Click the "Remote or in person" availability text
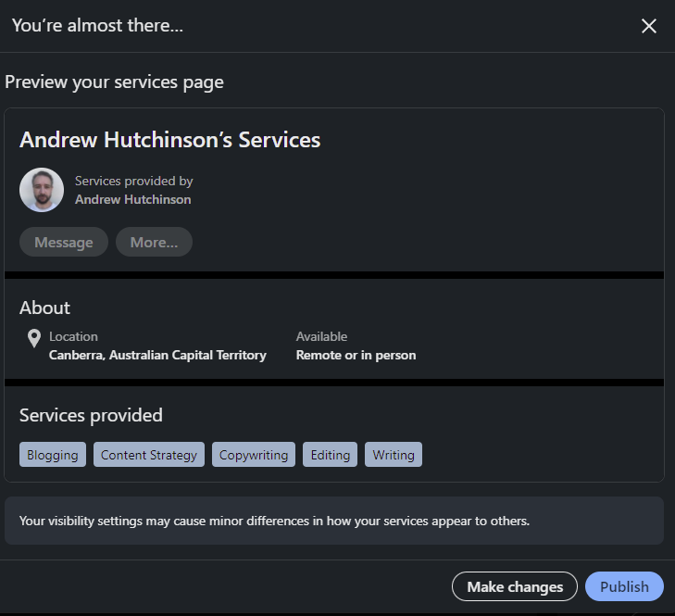 click(x=356, y=355)
